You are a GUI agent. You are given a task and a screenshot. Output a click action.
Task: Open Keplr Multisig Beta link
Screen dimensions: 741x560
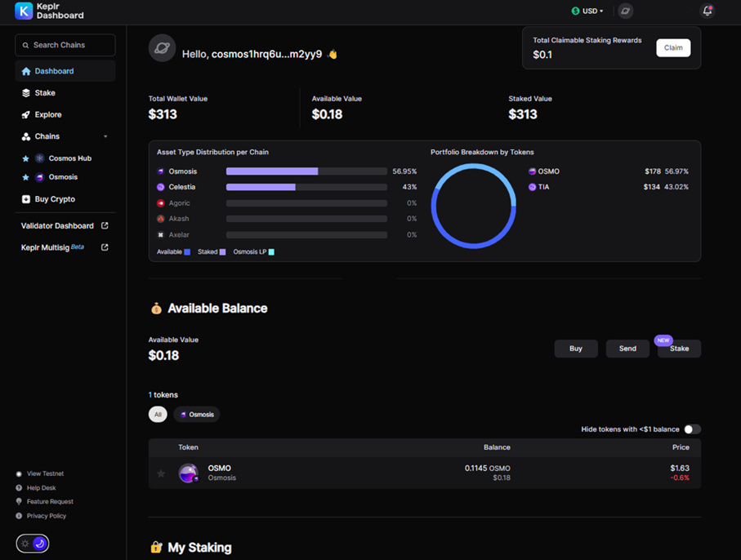click(x=52, y=247)
